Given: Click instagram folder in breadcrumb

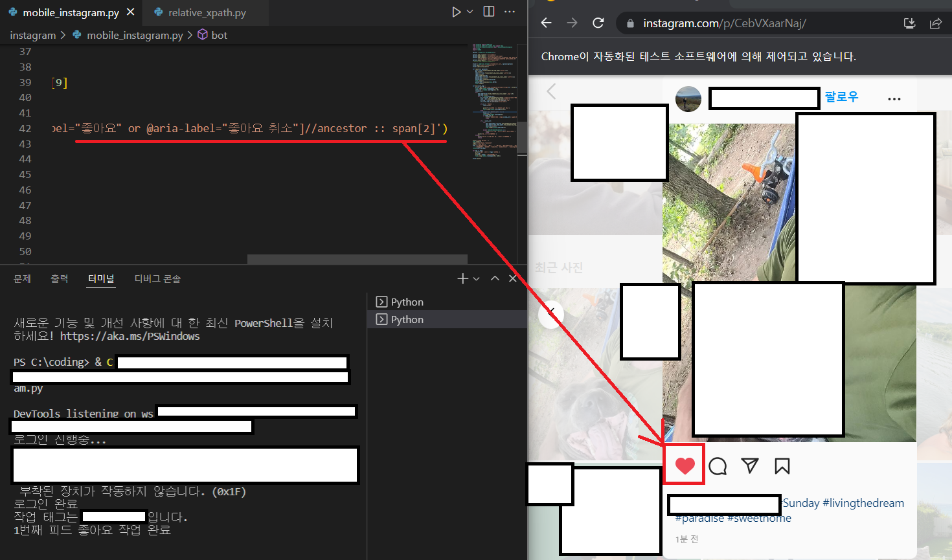Looking at the screenshot, I should click(x=33, y=35).
